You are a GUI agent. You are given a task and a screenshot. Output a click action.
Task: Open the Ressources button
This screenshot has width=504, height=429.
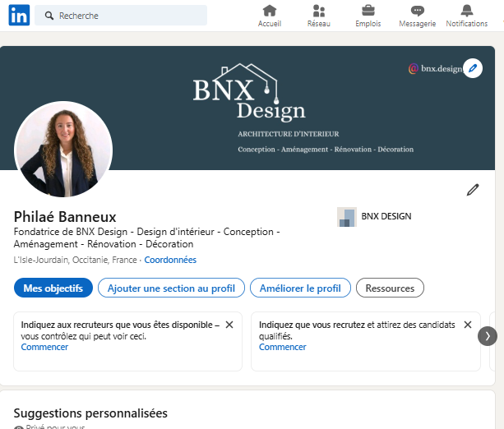point(390,288)
